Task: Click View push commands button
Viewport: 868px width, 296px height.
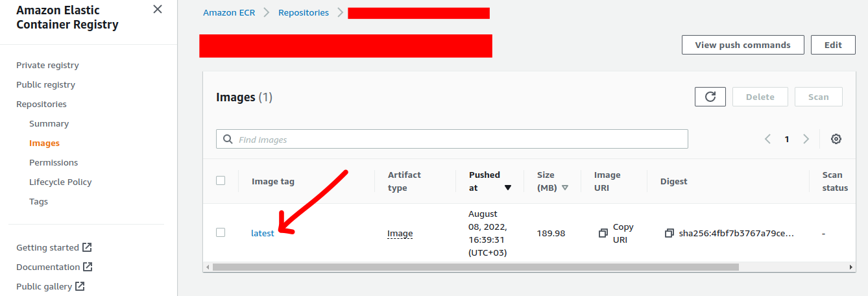Action: (743, 45)
